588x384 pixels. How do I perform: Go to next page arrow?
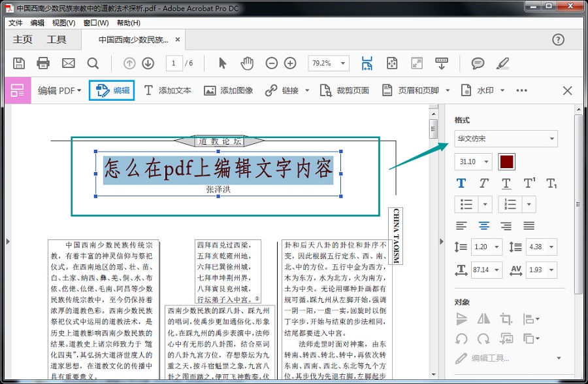click(148, 63)
